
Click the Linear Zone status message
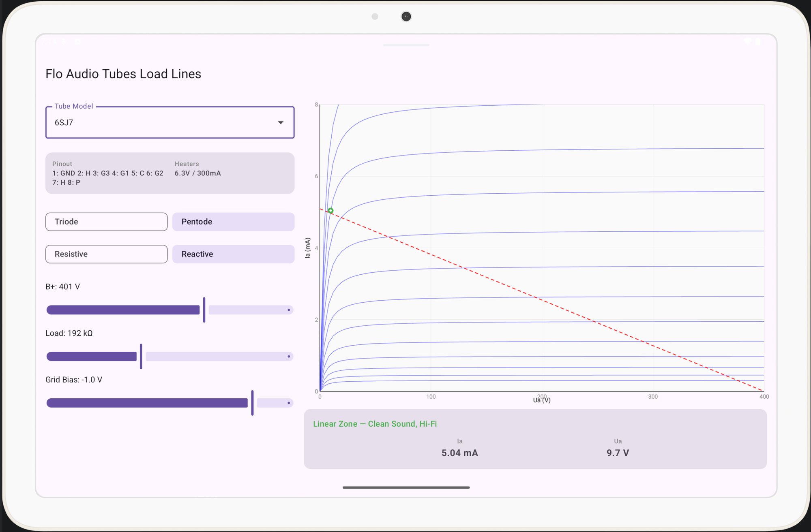click(x=375, y=424)
